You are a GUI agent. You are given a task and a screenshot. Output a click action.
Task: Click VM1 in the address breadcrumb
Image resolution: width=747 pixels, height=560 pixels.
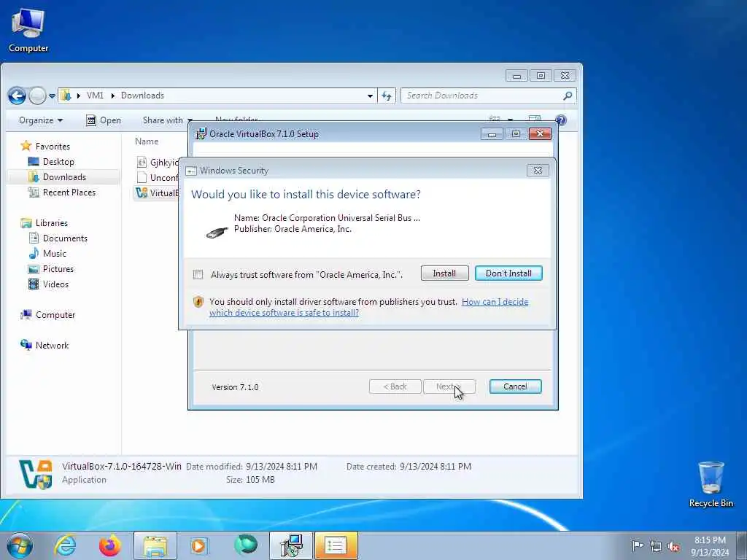(x=96, y=96)
